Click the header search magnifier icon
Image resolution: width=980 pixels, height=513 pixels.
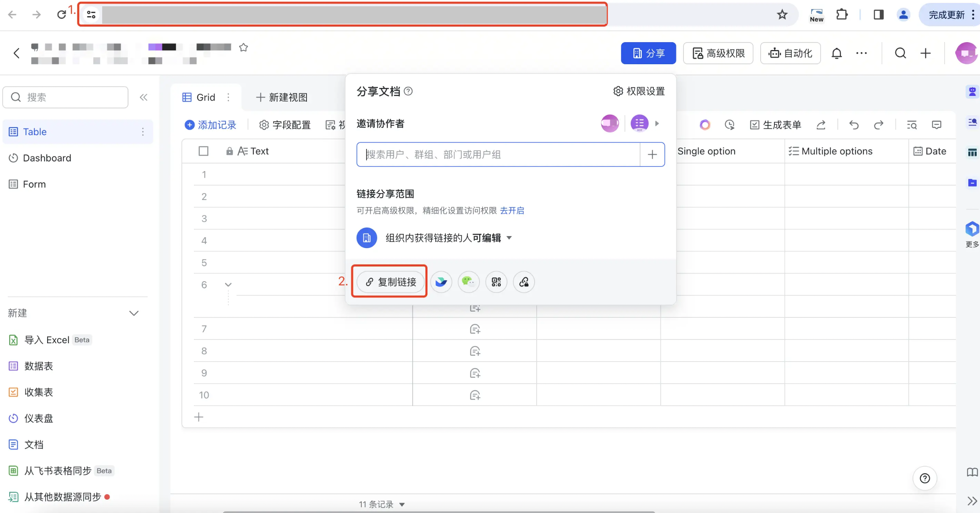click(900, 53)
